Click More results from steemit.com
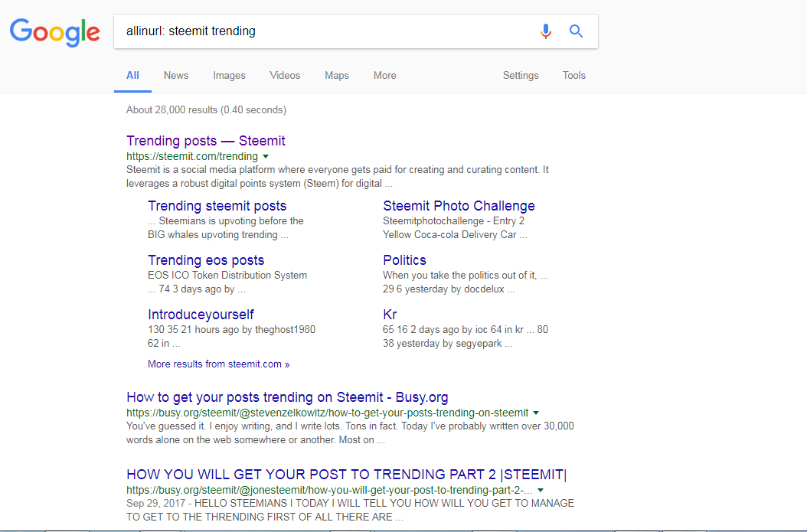This screenshot has width=807, height=532. pyautogui.click(x=219, y=364)
